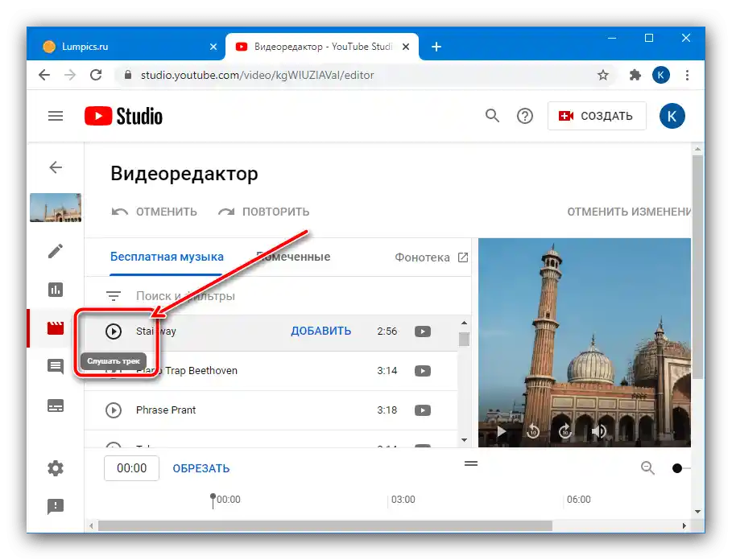Open Chrome three-dot menu
Screen dimensions: 732x560
coord(687,75)
